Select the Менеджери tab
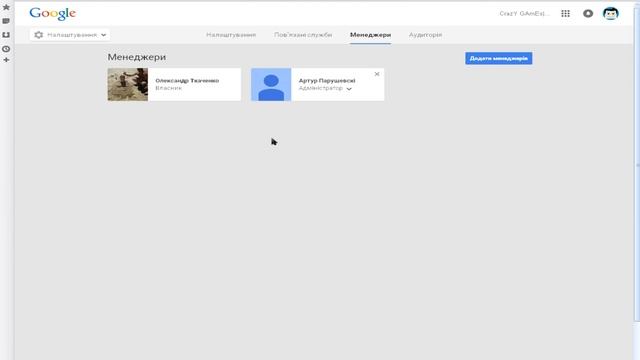This screenshot has width=640, height=360. (370, 35)
